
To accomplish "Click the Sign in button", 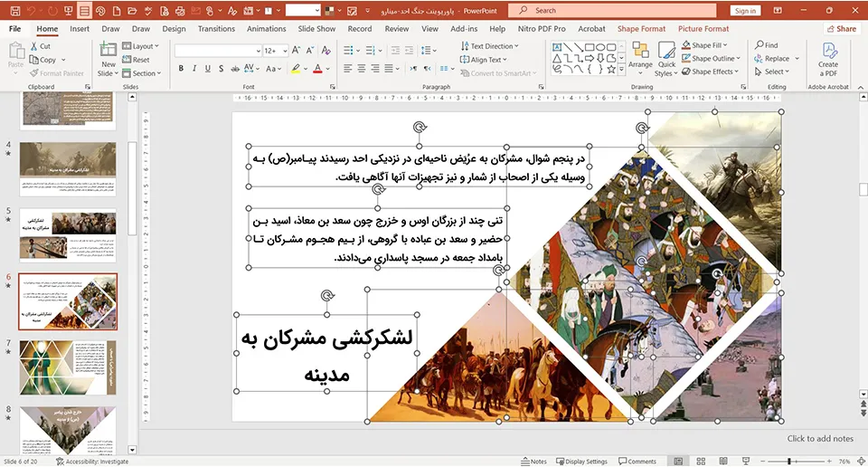I will (746, 11).
